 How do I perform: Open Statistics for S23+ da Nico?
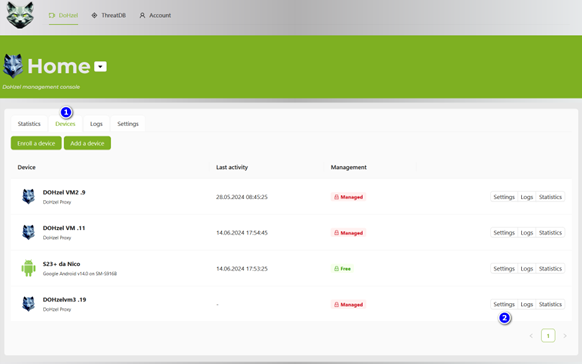coord(550,269)
